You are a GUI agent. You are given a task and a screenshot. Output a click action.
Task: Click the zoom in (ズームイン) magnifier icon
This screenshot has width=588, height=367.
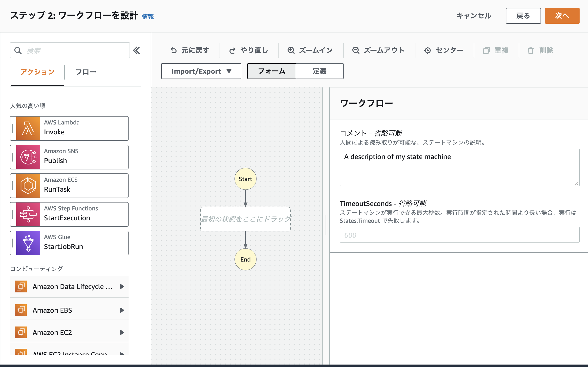click(291, 50)
